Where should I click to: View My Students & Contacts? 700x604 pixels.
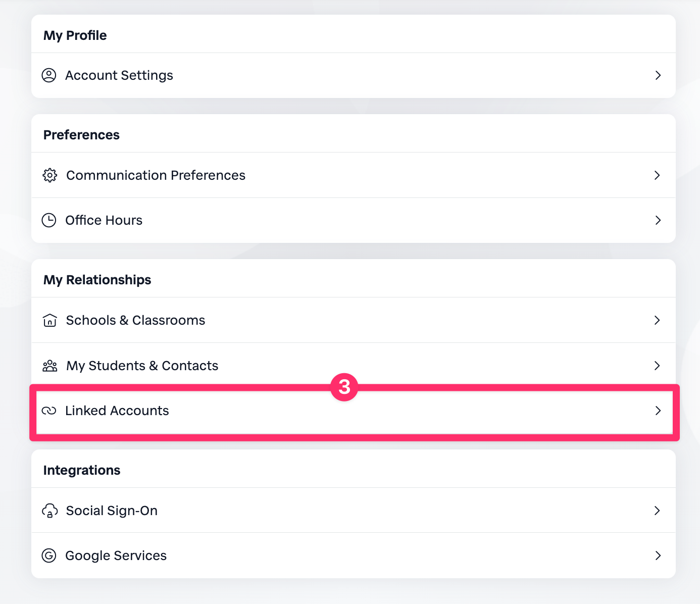pos(354,366)
